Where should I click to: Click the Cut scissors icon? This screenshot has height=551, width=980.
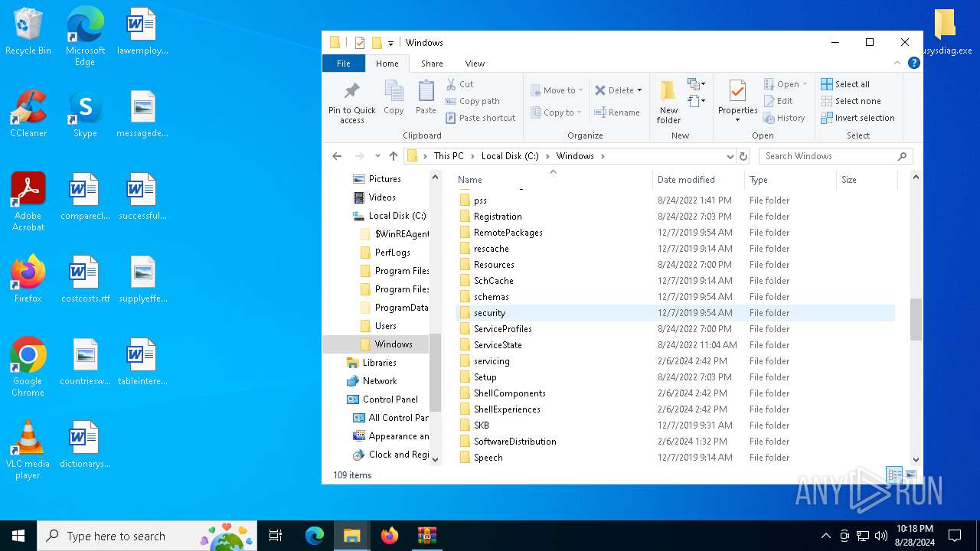pyautogui.click(x=451, y=84)
